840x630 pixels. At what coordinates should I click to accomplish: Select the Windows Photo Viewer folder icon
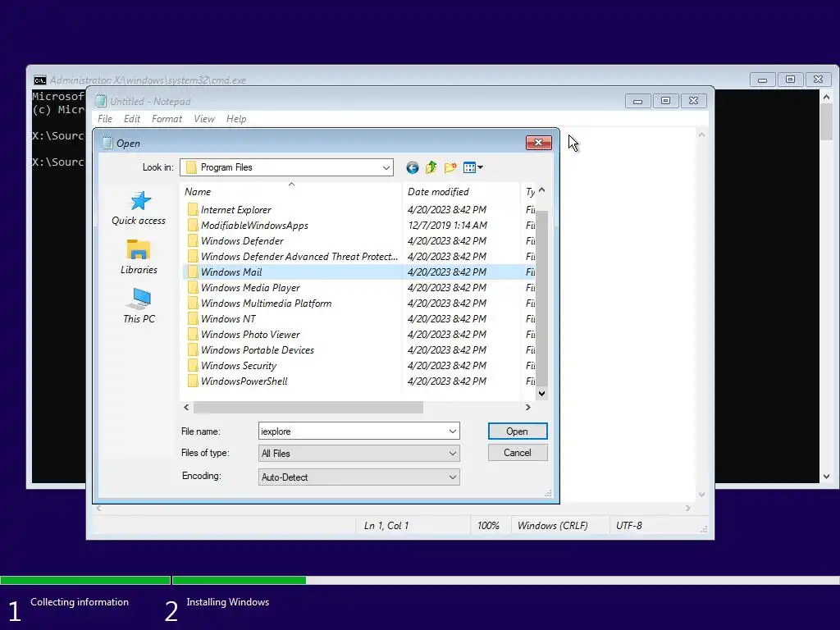tap(193, 335)
